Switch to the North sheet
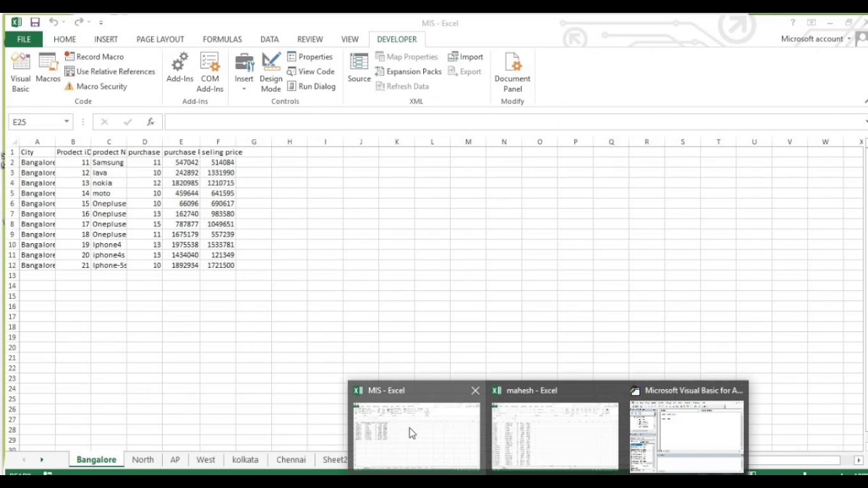This screenshot has width=868, height=488. [142, 460]
